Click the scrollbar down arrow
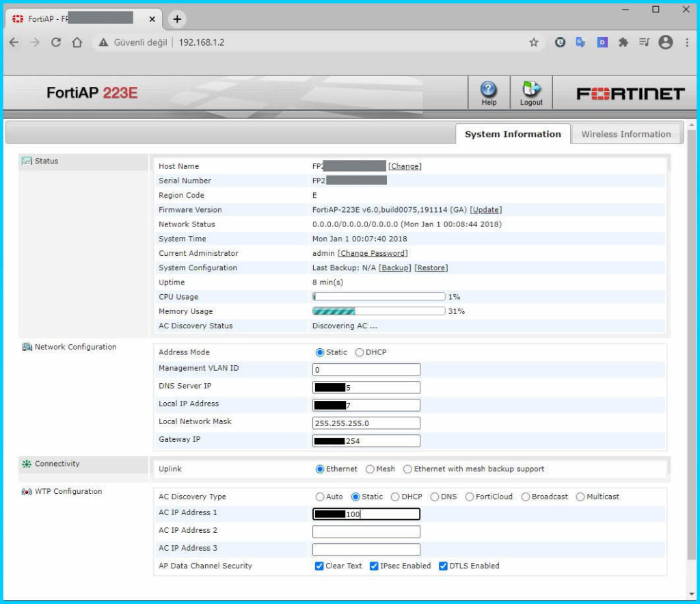This screenshot has height=604, width=700. tap(692, 594)
